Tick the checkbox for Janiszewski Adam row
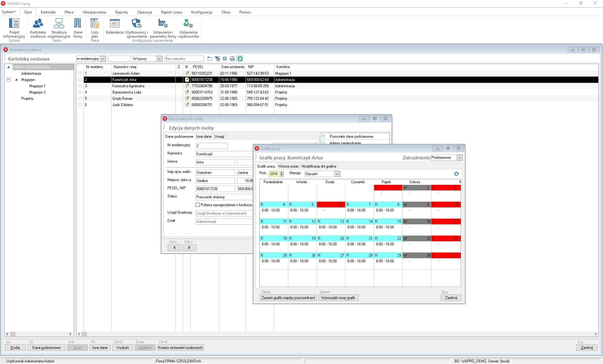 coord(80,73)
